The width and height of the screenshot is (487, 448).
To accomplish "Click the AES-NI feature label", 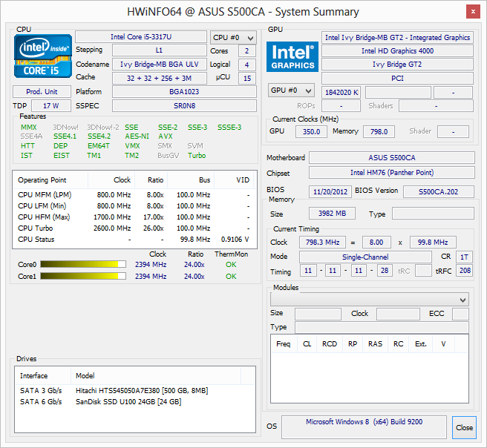I will click(137, 136).
